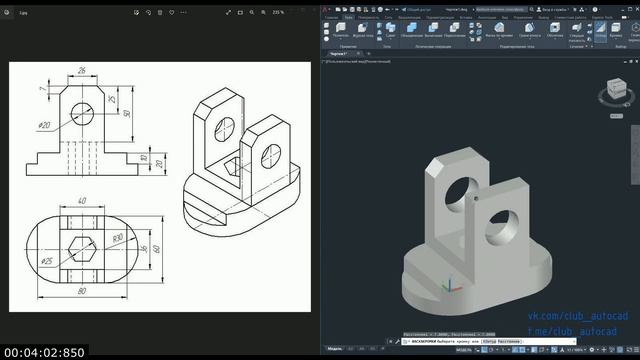Screen dimensions: 640x360
Task: Click the add layout plus button
Action: coord(383,348)
